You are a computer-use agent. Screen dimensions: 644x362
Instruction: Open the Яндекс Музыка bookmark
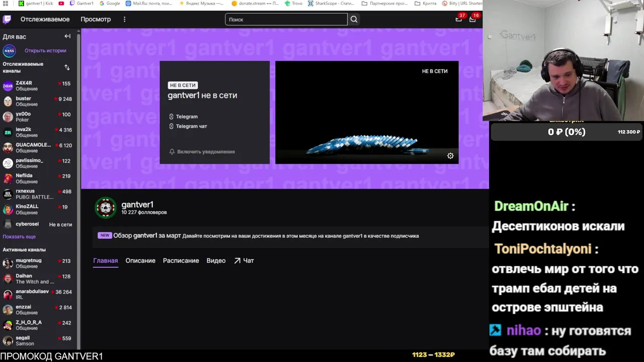tap(200, 4)
